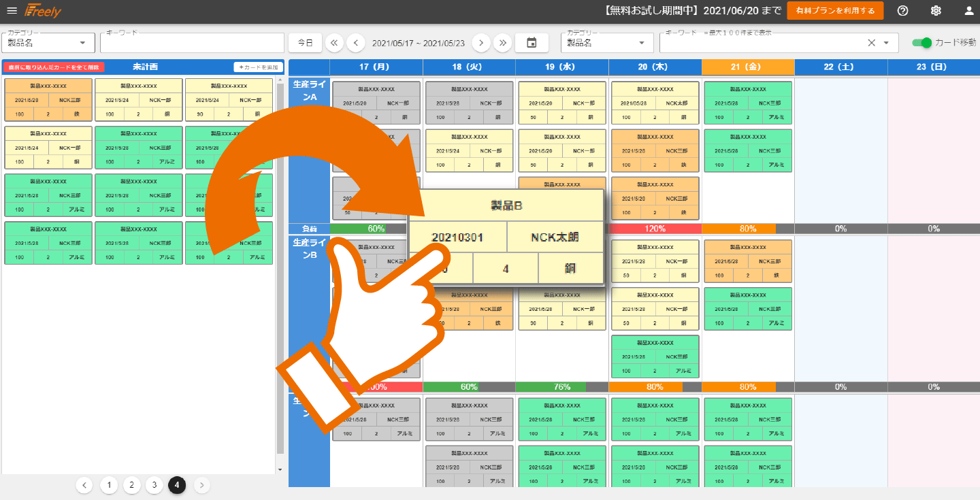Go to page 2 of unplanned cards
Screen dimensions: 980x500
click(131, 485)
